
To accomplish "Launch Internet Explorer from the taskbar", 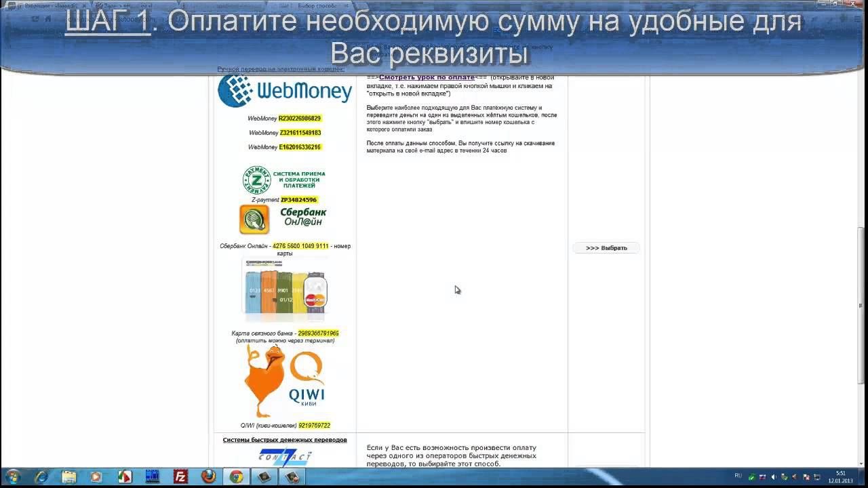I will click(41, 477).
